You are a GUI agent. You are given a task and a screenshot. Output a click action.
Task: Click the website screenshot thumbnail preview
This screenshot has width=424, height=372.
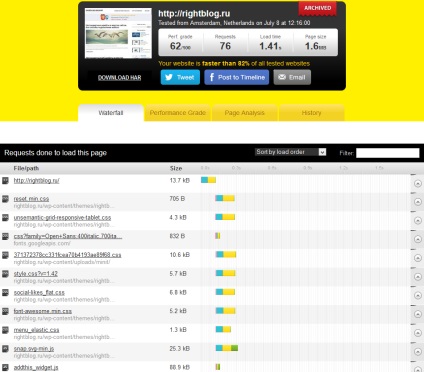tap(118, 33)
